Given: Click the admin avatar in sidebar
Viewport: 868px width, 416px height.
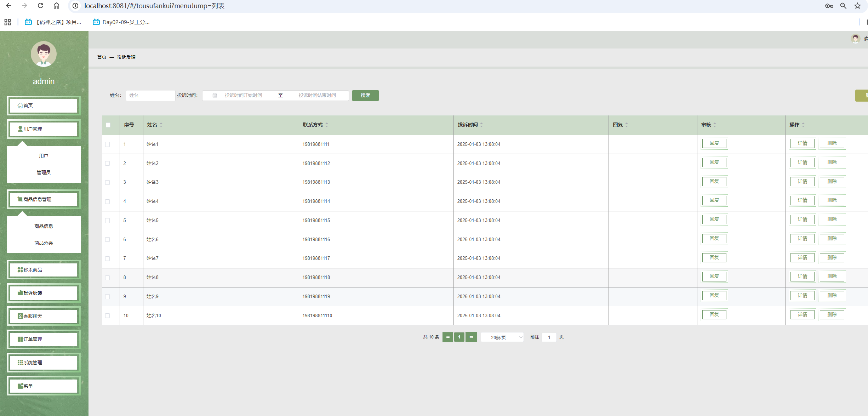Looking at the screenshot, I should [44, 54].
